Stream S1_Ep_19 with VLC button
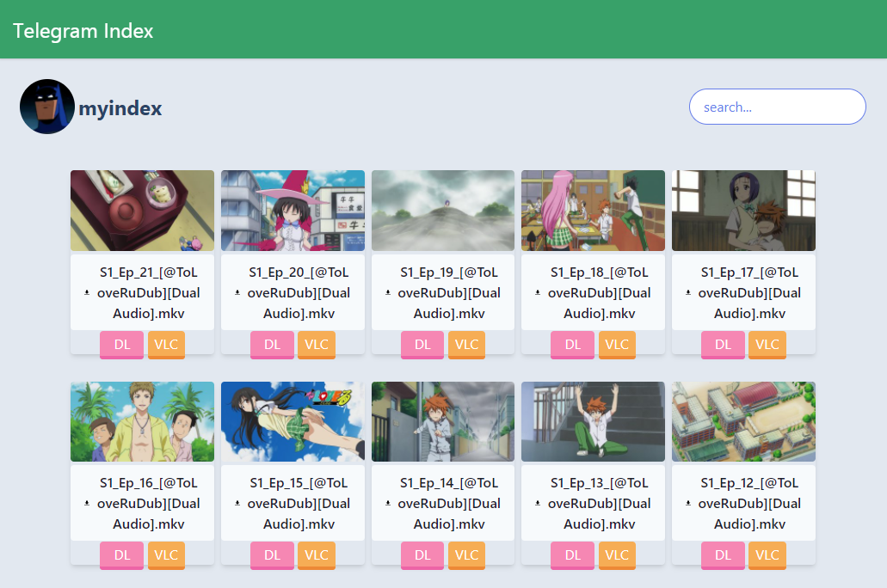 (466, 345)
